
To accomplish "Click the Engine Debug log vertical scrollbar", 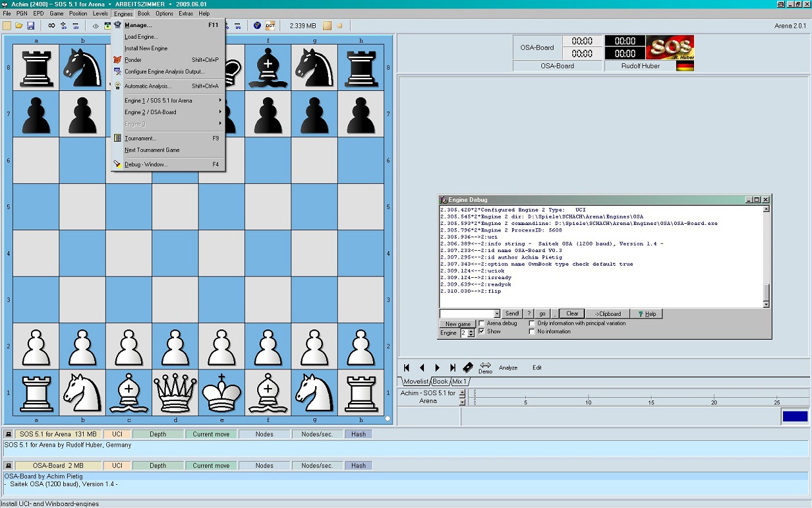I will point(766,256).
